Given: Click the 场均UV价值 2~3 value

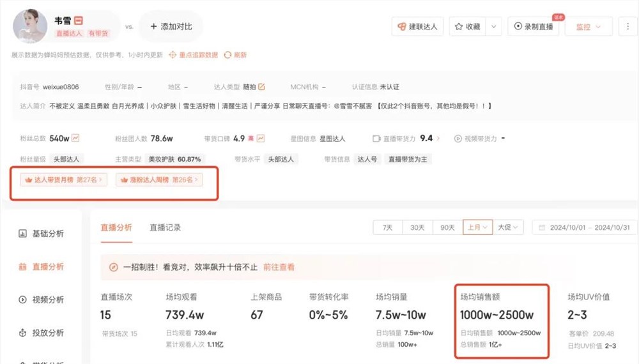Looking at the screenshot, I should 577,315.
